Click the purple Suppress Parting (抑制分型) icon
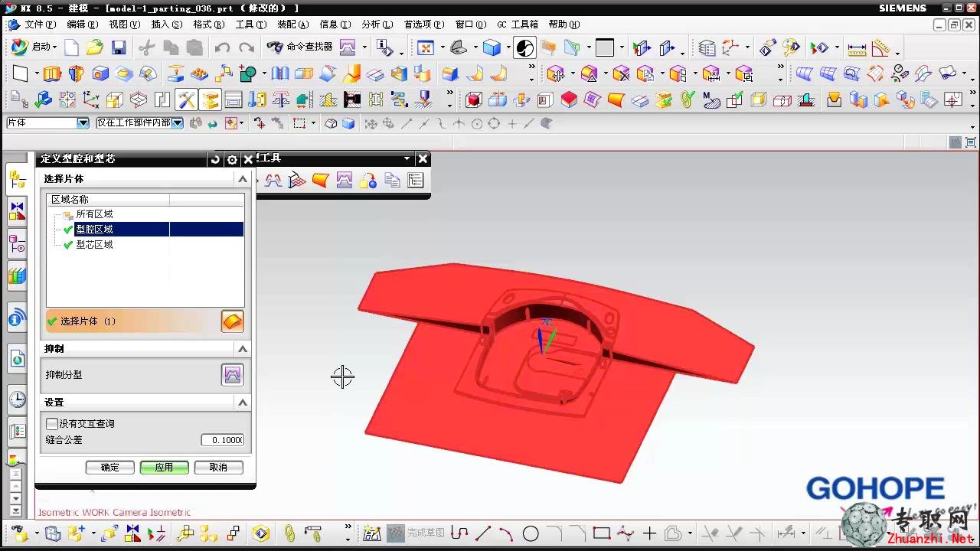 click(x=233, y=375)
